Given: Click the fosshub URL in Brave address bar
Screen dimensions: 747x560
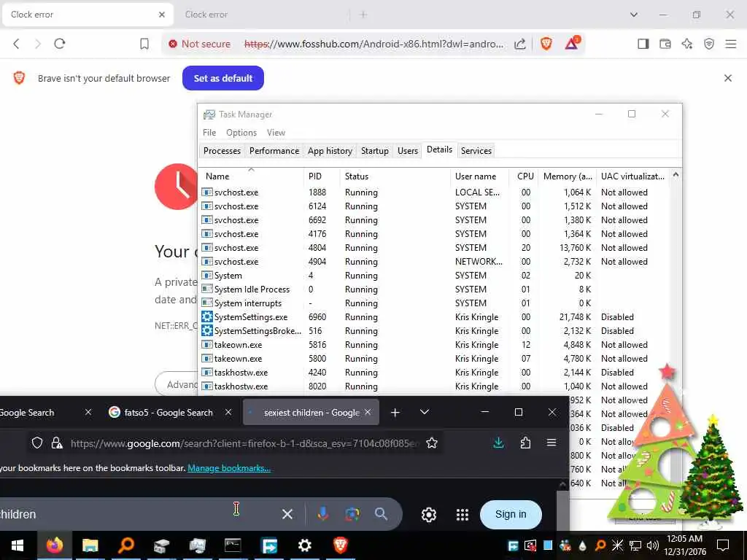Looking at the screenshot, I should pos(373,44).
